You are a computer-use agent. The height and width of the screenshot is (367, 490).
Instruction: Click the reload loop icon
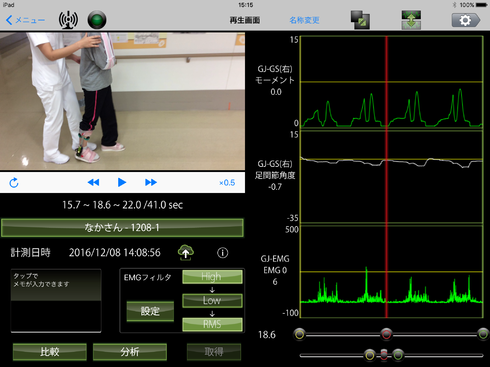14,183
